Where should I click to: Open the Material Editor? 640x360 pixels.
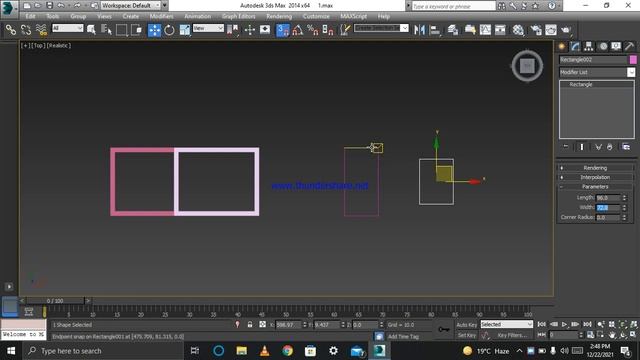(518, 30)
